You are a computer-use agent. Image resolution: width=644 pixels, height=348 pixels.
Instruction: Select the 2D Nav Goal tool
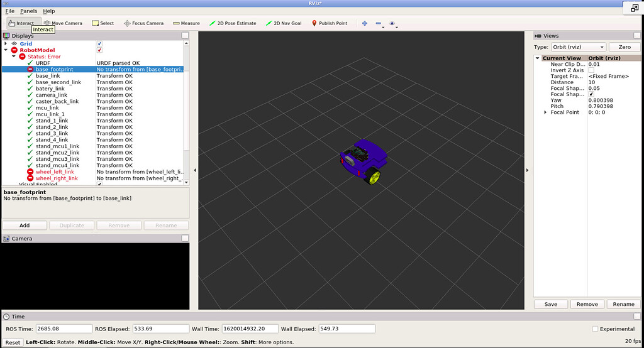coord(284,23)
